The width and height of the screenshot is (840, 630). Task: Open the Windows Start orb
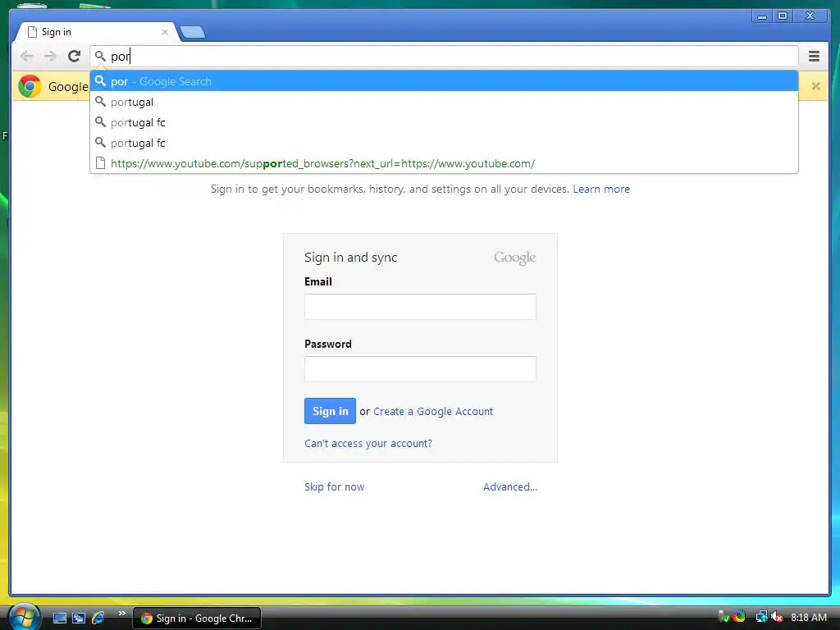[24, 617]
